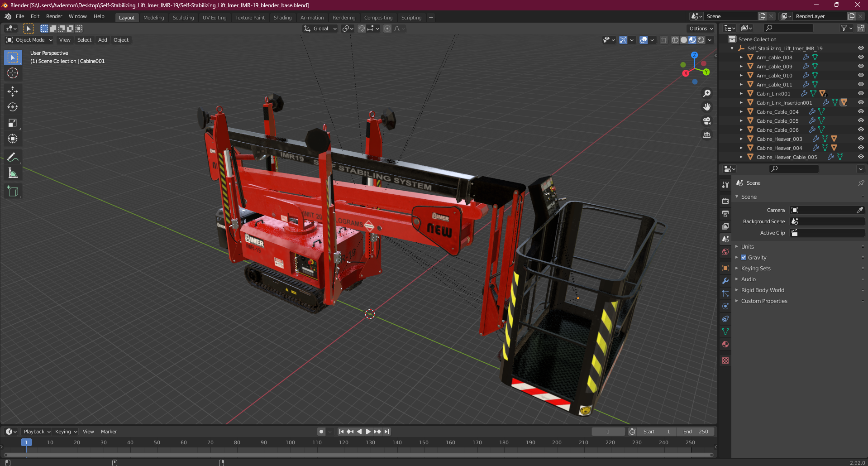Open the timeline Marker menu
The image size is (868, 466).
point(109,432)
